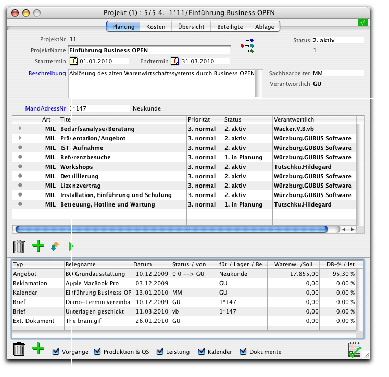Click Verantwortlich cell 'Tutschku.Hildegard' in Workshops row
Image resolution: width=389 pixels, height=377 pixels.
click(302, 167)
